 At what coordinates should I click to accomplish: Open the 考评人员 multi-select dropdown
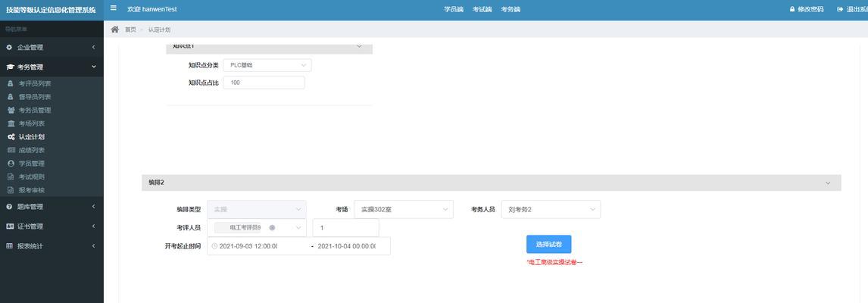coord(257,228)
